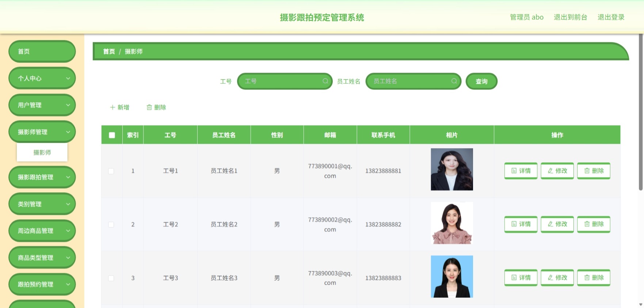Click the 员工姓名 search input field
Viewport: 644px width, 308px height.
(x=414, y=81)
